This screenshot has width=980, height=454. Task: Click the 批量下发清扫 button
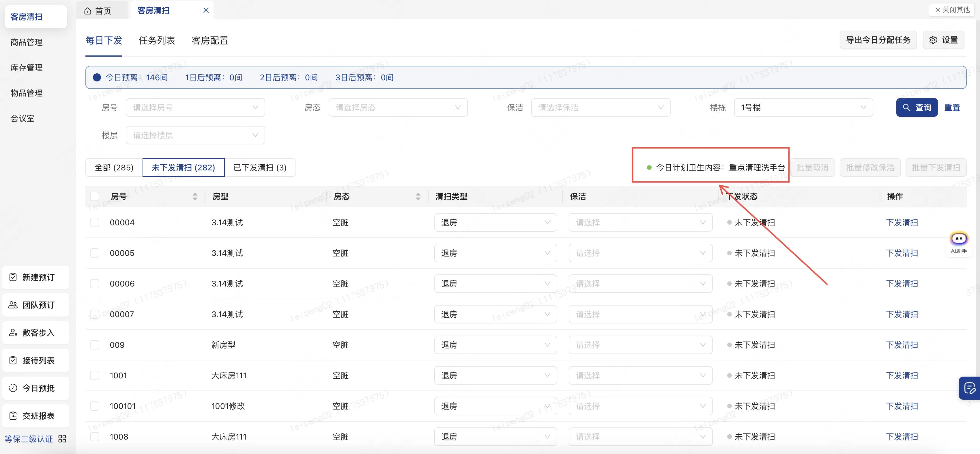(936, 168)
